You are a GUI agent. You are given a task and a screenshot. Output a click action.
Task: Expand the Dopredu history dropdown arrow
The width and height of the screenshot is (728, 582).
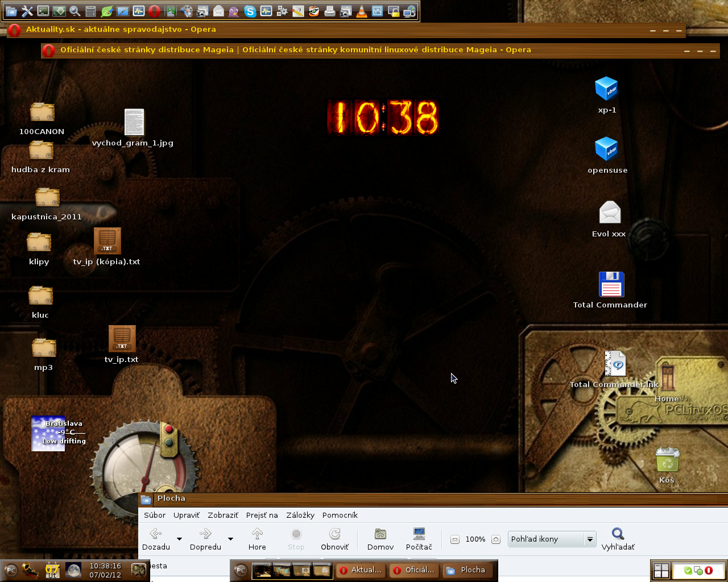coord(231,539)
